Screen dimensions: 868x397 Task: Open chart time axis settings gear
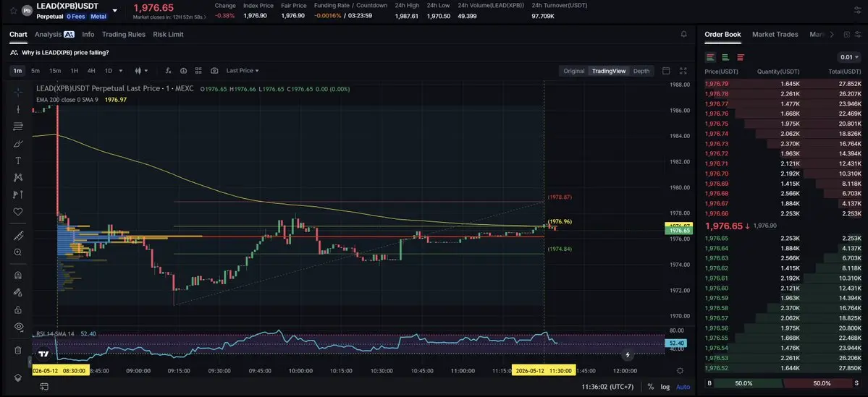(x=680, y=370)
